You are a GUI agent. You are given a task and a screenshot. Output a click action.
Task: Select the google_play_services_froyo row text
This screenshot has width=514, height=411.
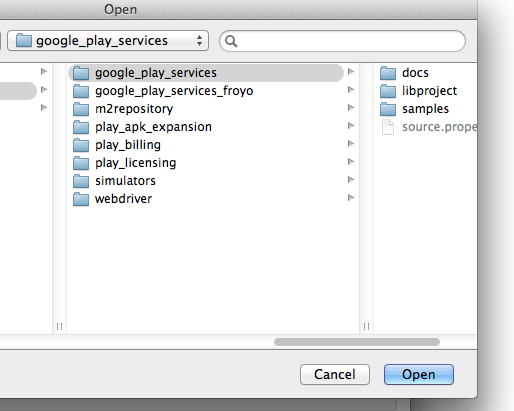point(174,91)
